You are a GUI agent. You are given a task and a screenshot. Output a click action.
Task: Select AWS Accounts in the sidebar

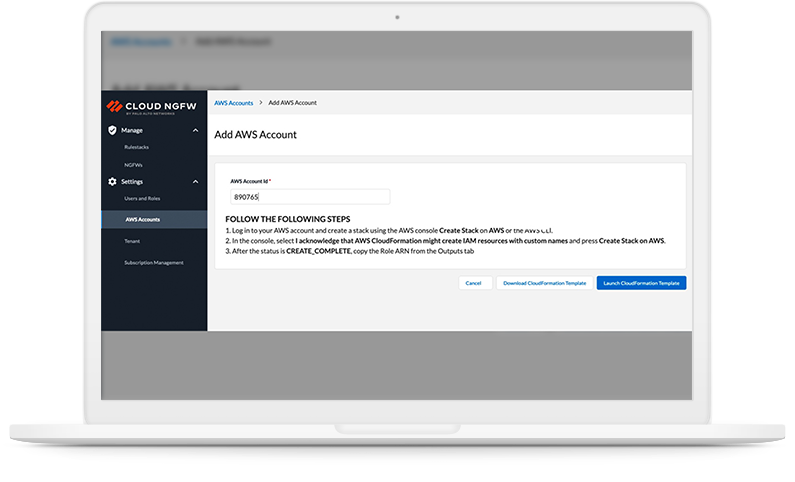tap(142, 219)
